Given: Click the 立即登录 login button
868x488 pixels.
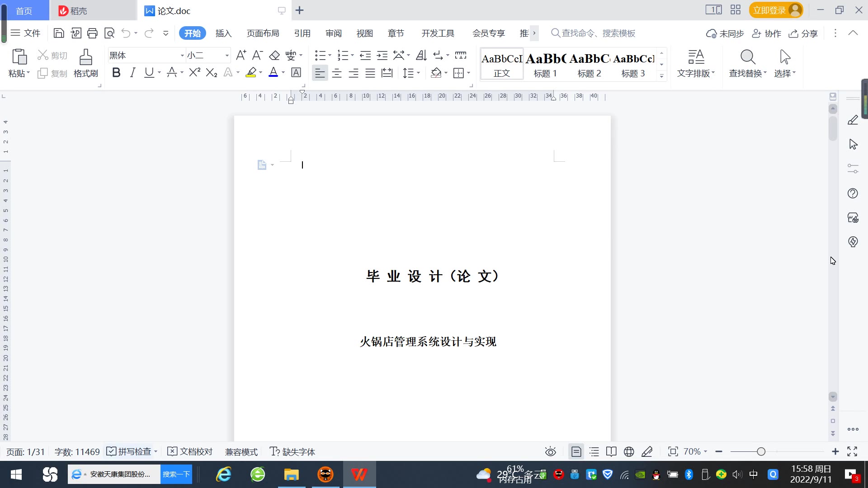Looking at the screenshot, I should (769, 10).
